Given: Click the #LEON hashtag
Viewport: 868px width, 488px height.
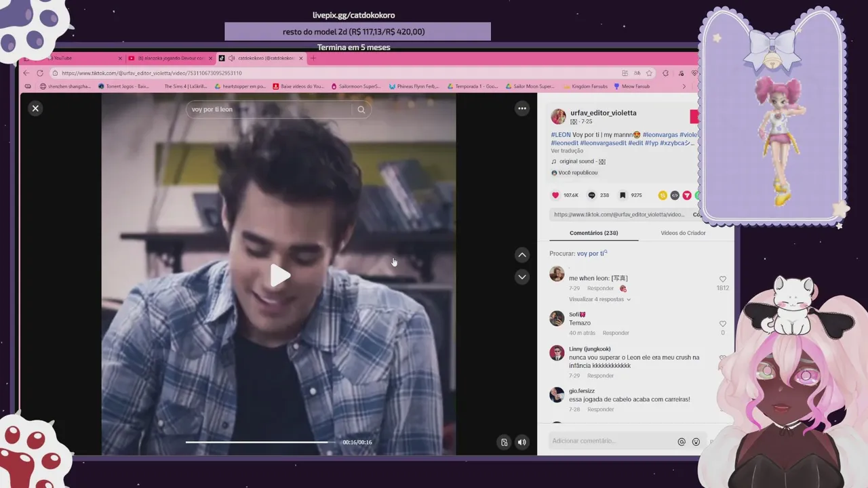Looking at the screenshot, I should (x=561, y=135).
